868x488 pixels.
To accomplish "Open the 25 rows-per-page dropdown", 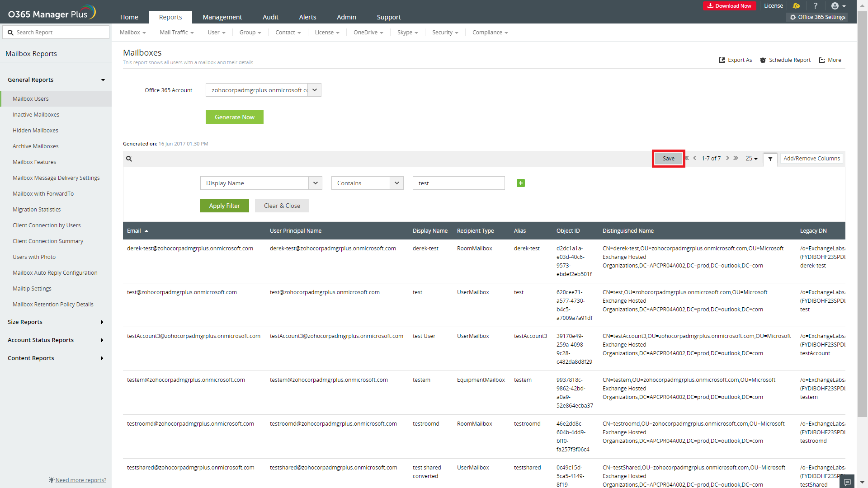I will (x=751, y=159).
